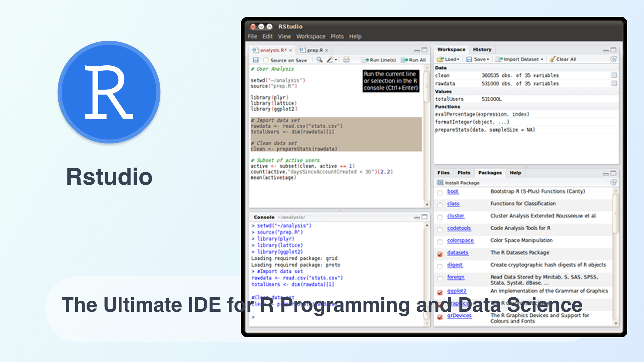
Task: Click the compile notebook printer icon
Action: click(x=346, y=60)
